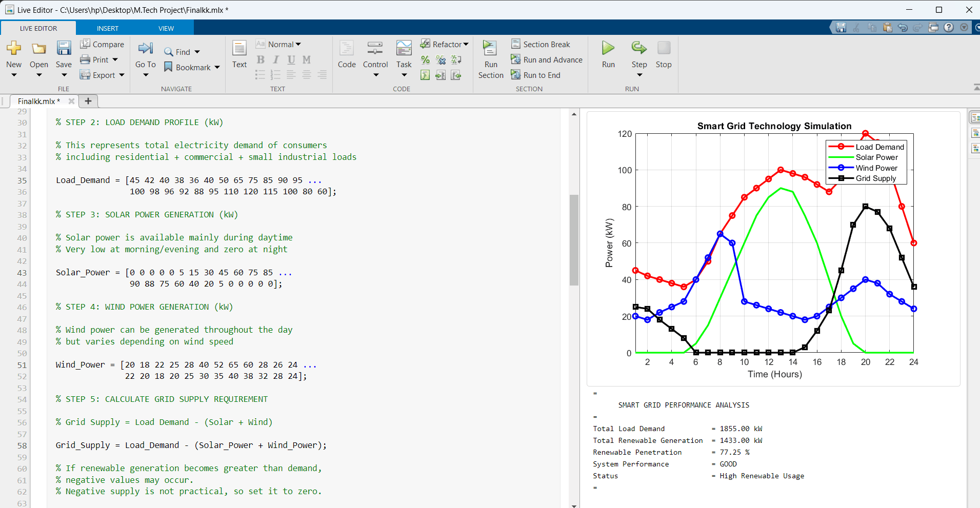Click Run and Advance button

click(552, 59)
